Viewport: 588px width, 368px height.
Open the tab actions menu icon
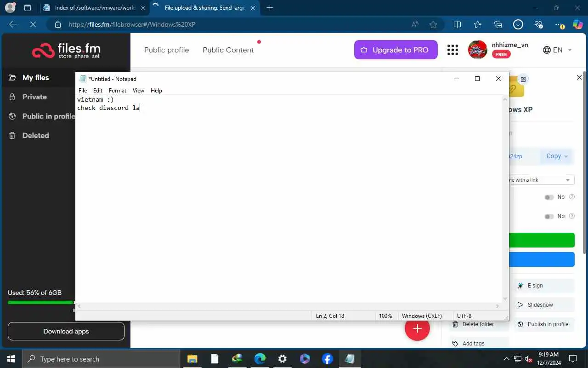pos(28,8)
